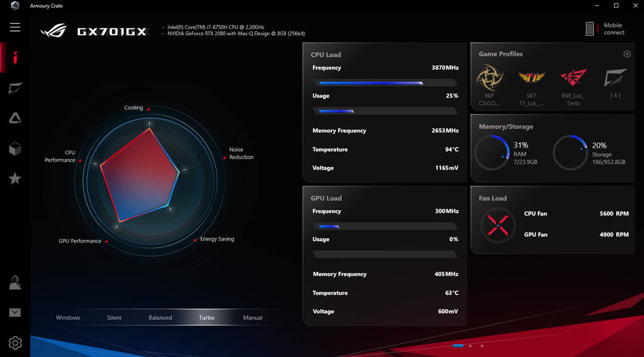This screenshot has height=357, width=644.
Task: Expand the fourth game profile slot [4]
Action: point(614,79)
